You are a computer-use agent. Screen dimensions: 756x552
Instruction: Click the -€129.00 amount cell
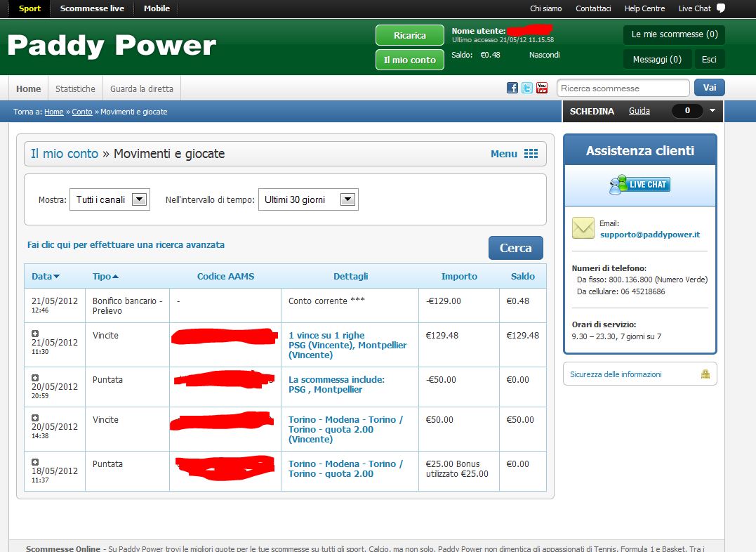459,305
